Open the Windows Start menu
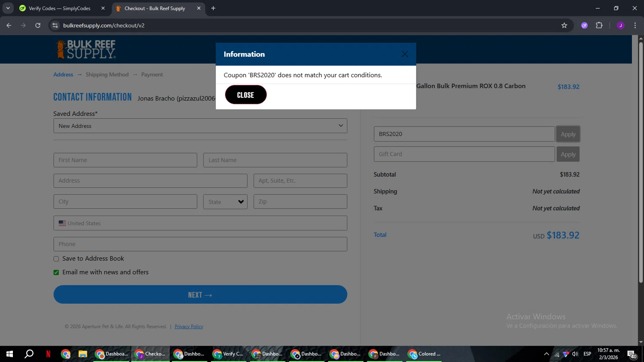The width and height of the screenshot is (644, 362). point(9,354)
